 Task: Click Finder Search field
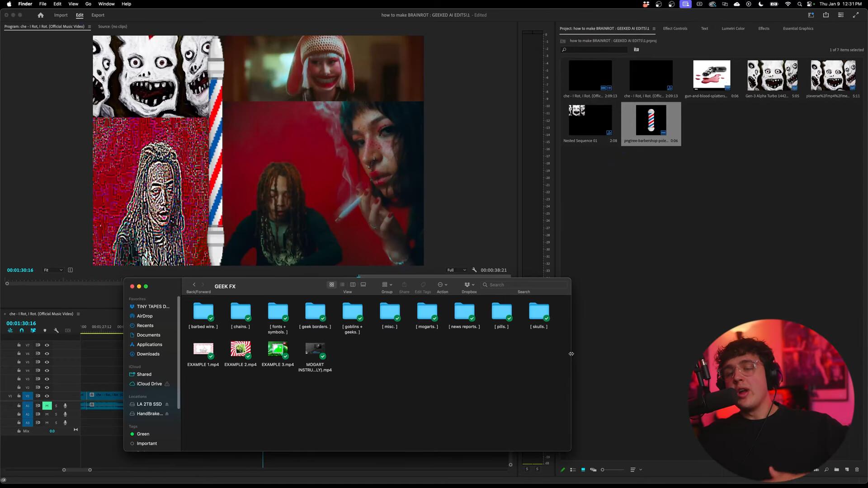coord(524,285)
